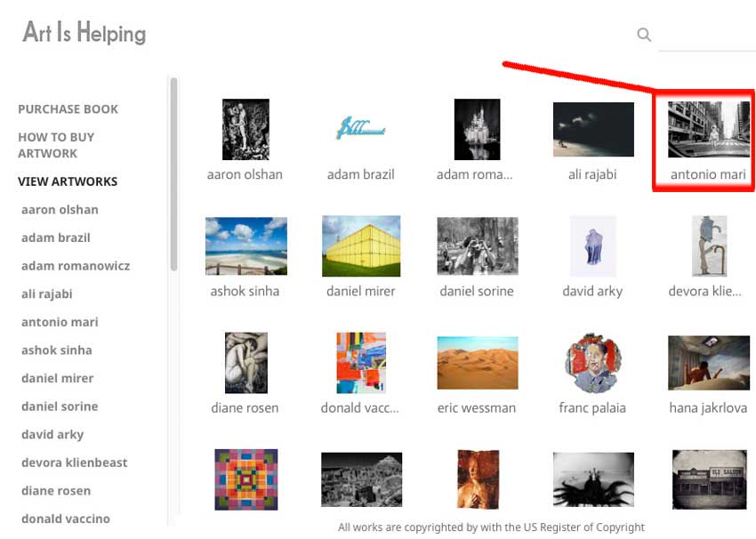The image size is (756, 539).
Task: Open aaron olshan sidebar link
Action: click(60, 210)
